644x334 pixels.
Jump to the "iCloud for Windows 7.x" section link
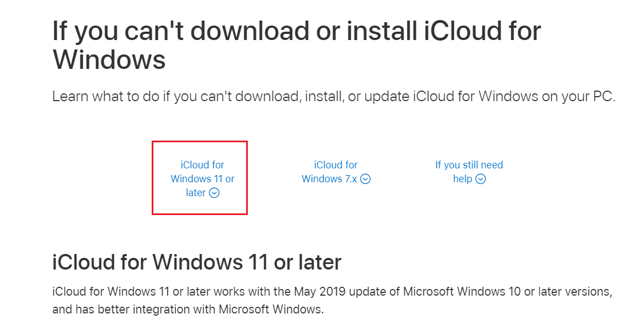tap(336, 172)
